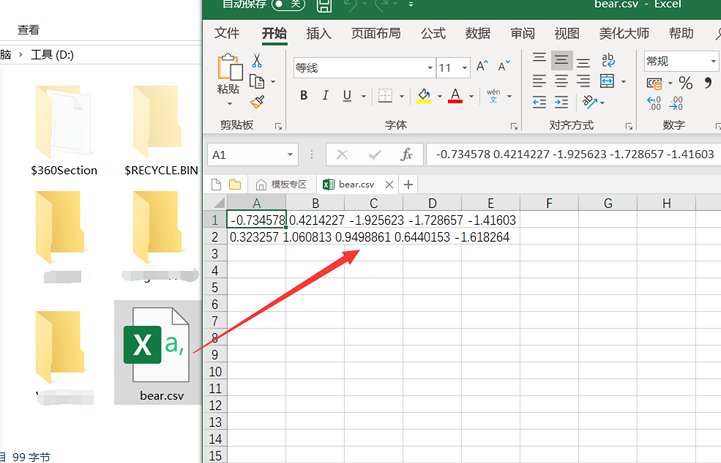The image size is (721, 463).
Task: Switch to the 插入 ribbon tab
Action: [319, 33]
